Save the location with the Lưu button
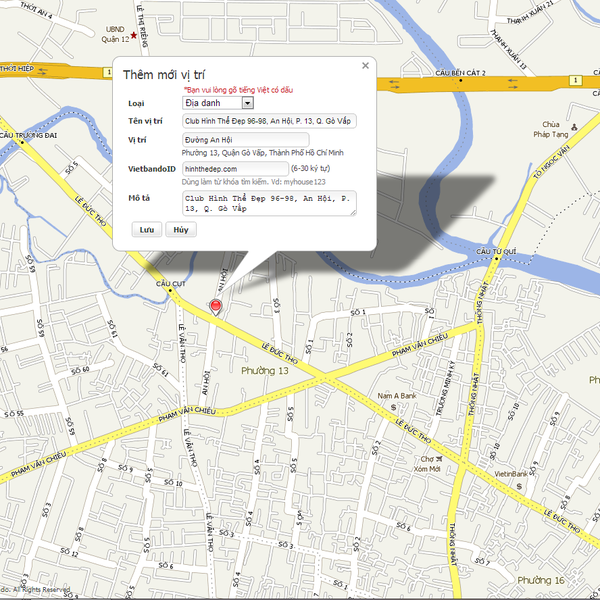The image size is (600, 600). 147,230
